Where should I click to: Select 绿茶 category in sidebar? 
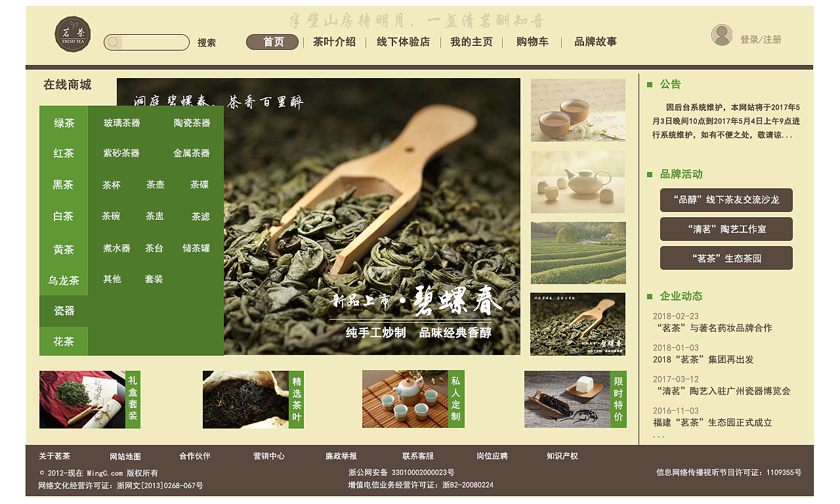[x=64, y=123]
